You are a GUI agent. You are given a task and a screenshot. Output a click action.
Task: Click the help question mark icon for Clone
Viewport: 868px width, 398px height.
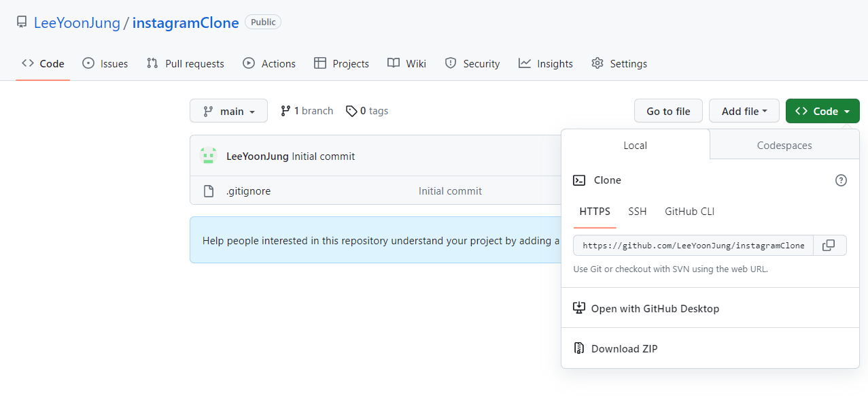[841, 180]
